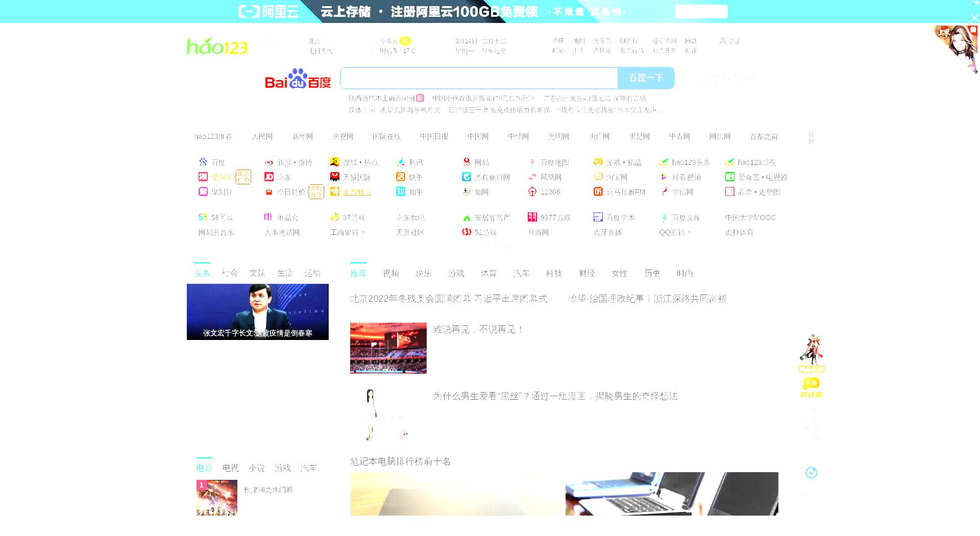Screen dimensions: 980x536
Task: Click the Ximalaya icon beside 喜马拉雅FM
Action: (x=598, y=191)
